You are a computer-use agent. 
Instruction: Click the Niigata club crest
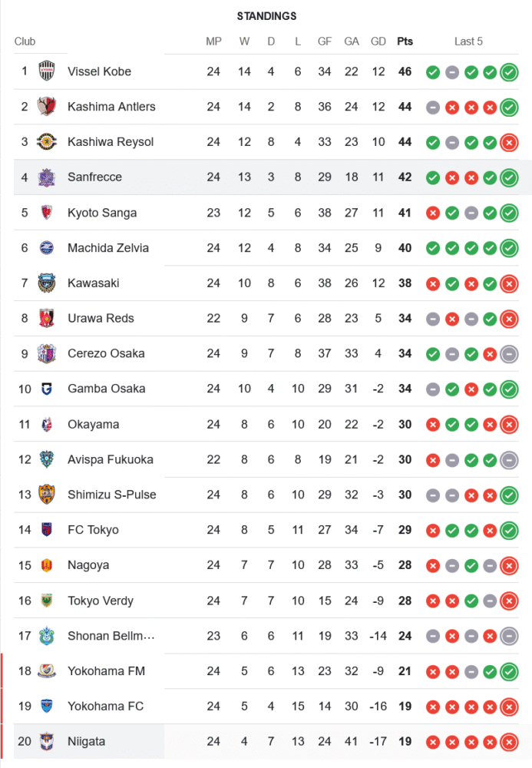pos(47,741)
